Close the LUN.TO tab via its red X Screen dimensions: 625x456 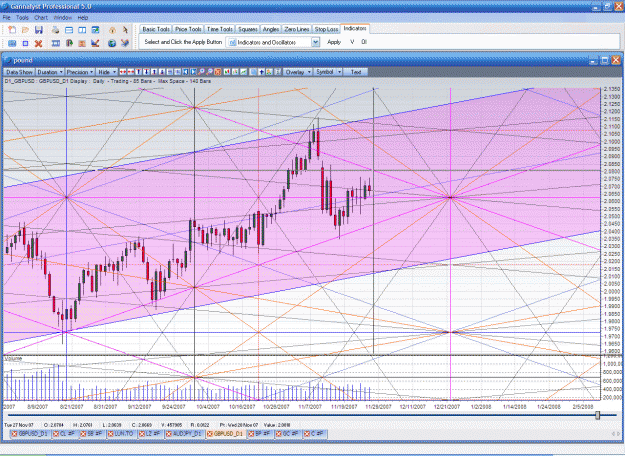110,434
